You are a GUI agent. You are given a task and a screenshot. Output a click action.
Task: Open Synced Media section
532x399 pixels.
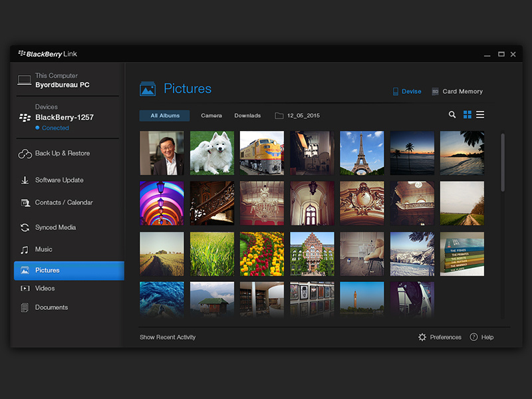[x=55, y=227]
